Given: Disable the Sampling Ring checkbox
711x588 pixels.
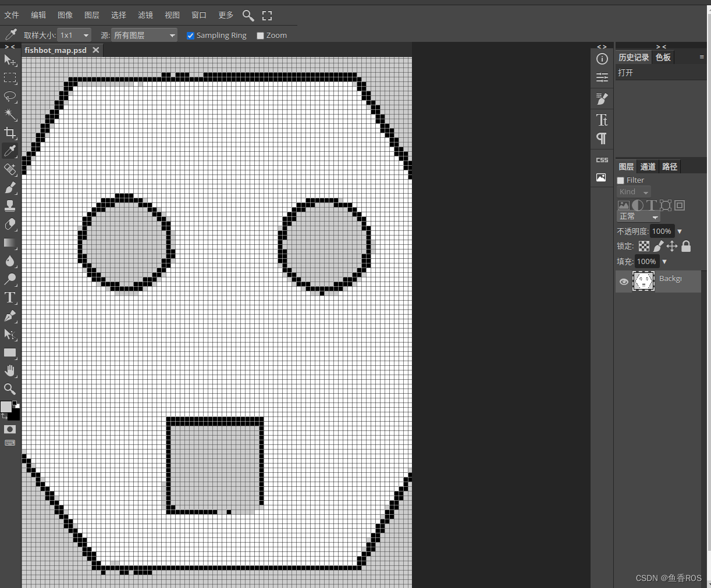Looking at the screenshot, I should pos(190,35).
